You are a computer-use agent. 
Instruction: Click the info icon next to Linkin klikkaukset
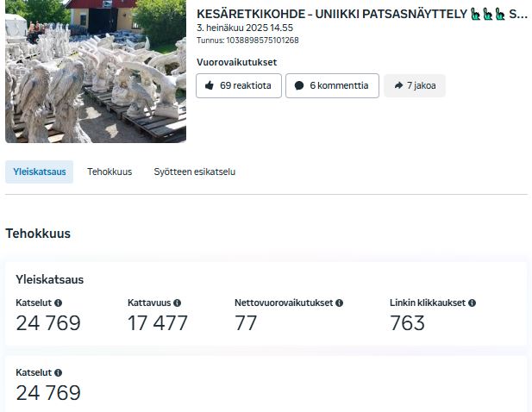click(x=472, y=303)
